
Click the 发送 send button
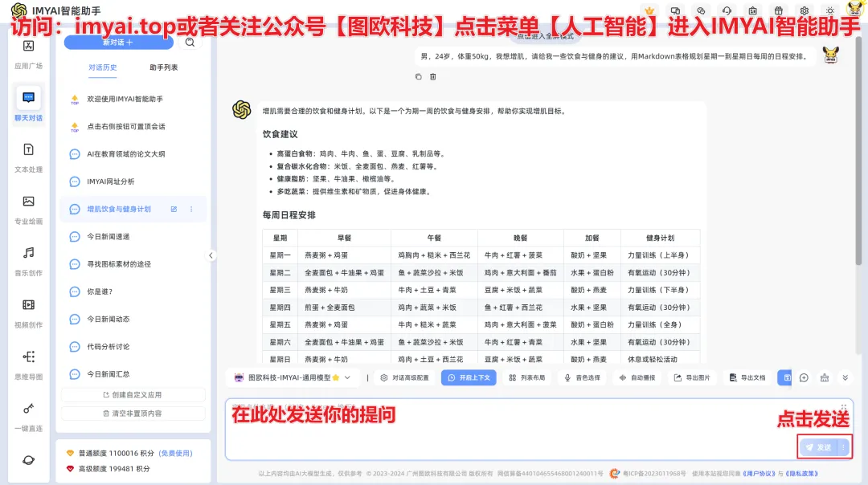tap(821, 446)
